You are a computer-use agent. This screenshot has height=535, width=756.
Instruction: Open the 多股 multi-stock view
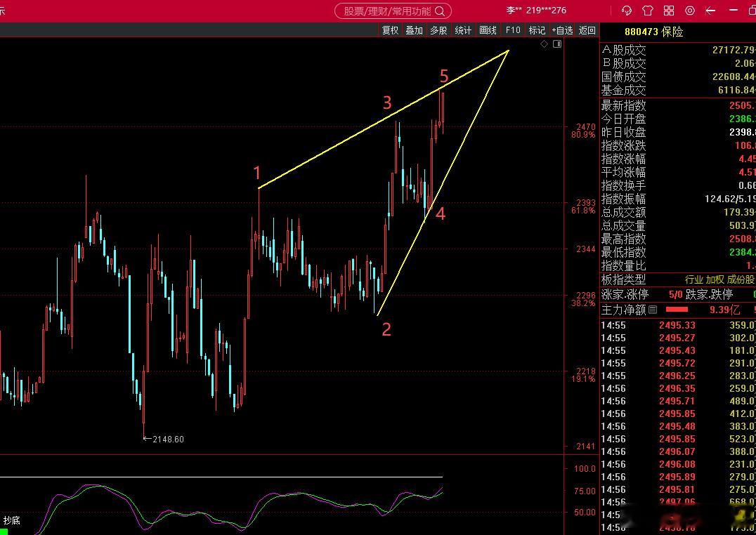tap(438, 30)
